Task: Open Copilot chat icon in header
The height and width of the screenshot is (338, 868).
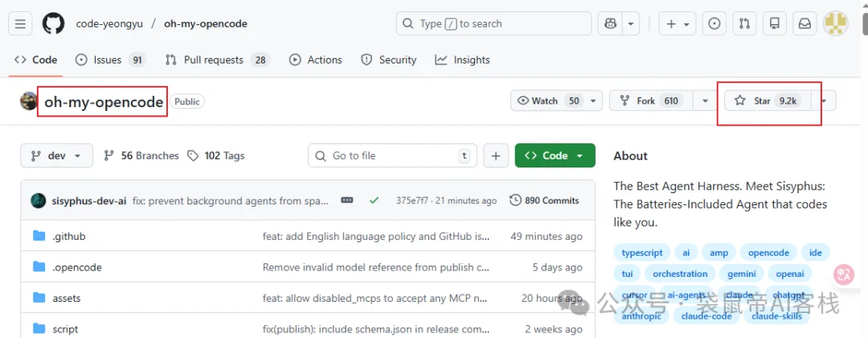Action: pyautogui.click(x=610, y=24)
